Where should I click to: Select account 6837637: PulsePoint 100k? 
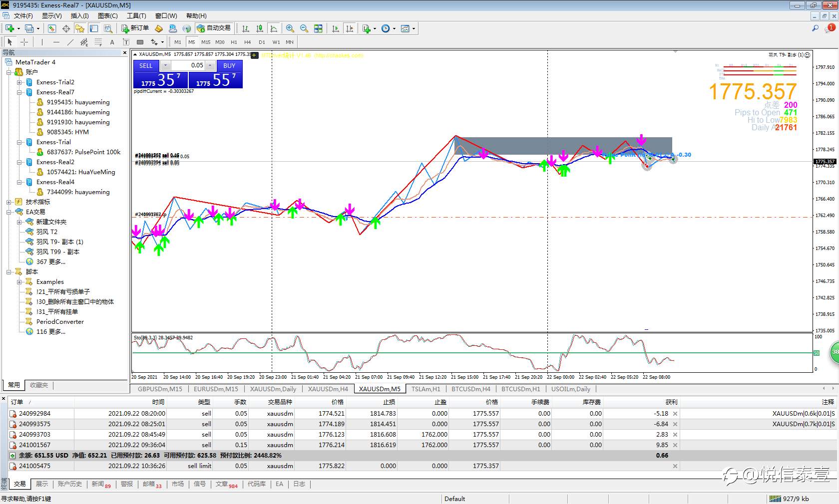tap(83, 152)
